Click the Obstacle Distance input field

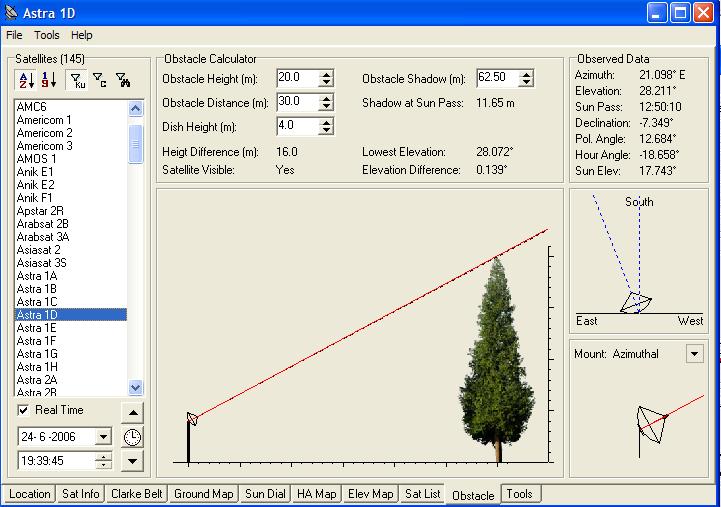pos(298,102)
